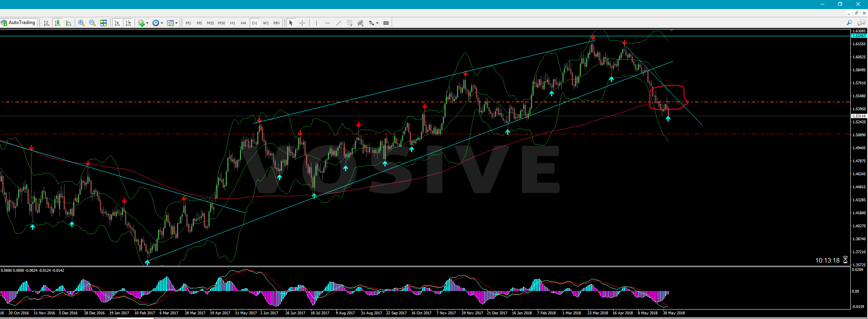This screenshot has height=319, width=868.
Task: Zoom out of the chart
Action: click(x=92, y=23)
